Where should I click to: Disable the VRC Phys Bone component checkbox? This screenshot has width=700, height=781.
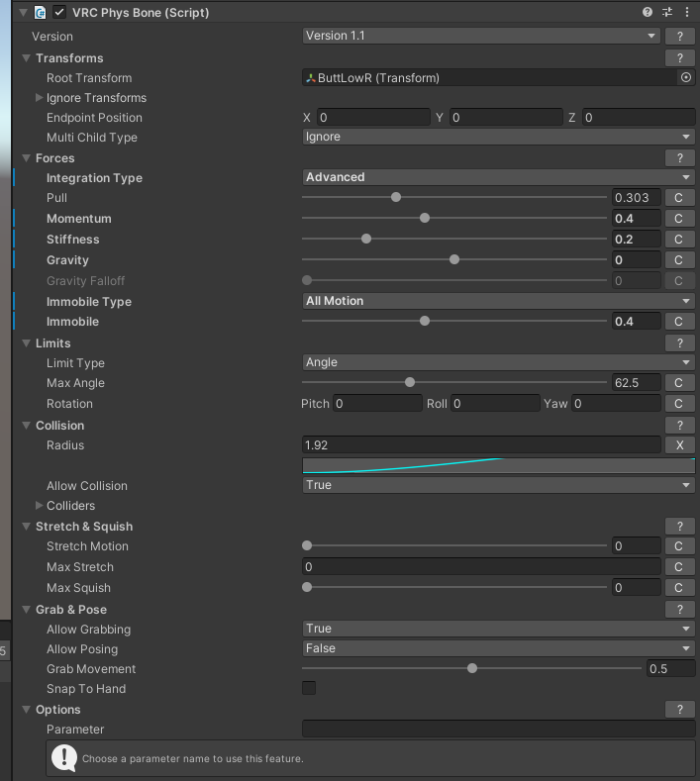pos(59,13)
